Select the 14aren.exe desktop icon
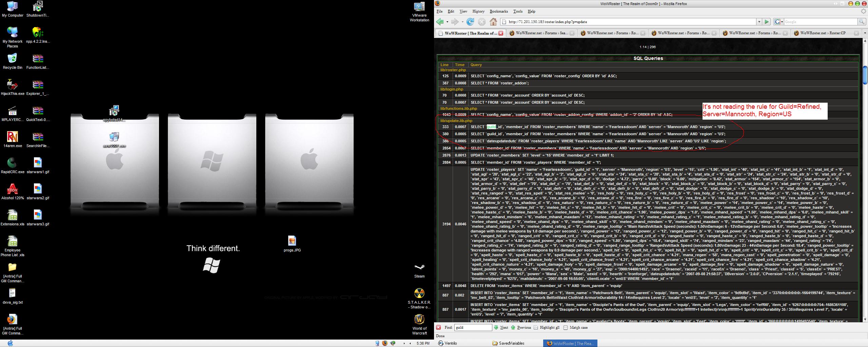 click(x=13, y=140)
